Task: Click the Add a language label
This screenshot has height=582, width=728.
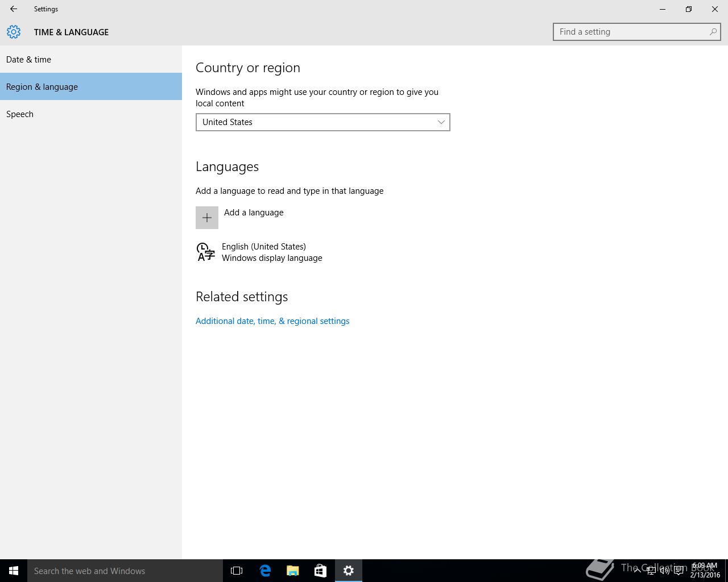Action: coord(254,213)
